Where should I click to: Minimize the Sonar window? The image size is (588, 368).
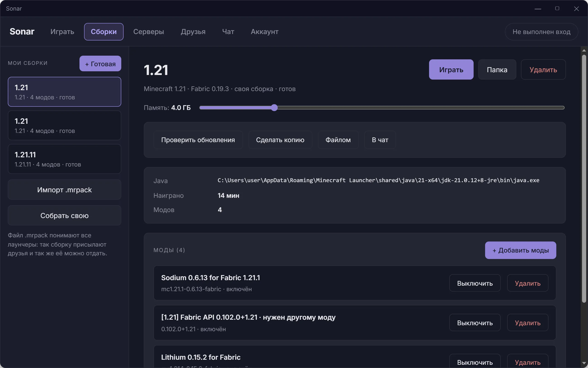pyautogui.click(x=538, y=9)
